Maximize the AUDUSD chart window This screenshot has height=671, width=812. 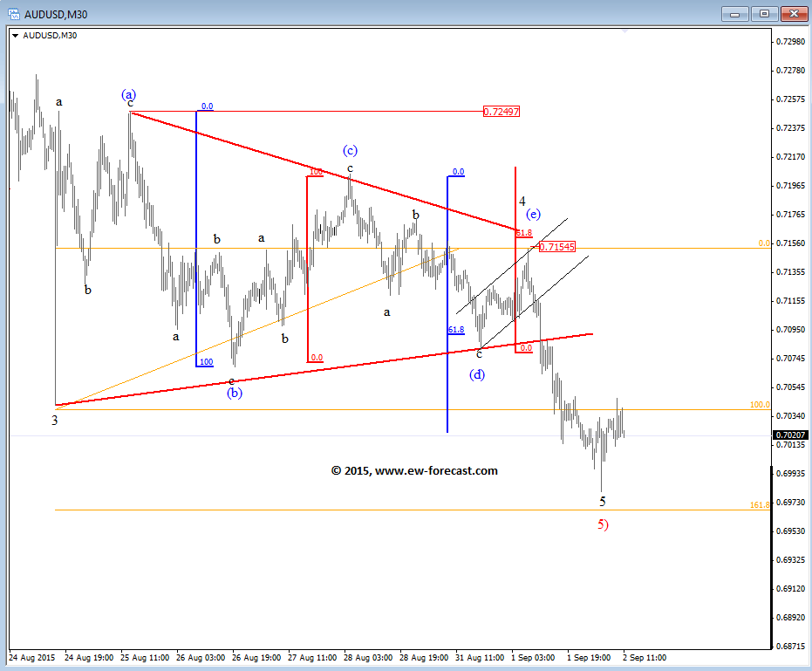tap(764, 13)
